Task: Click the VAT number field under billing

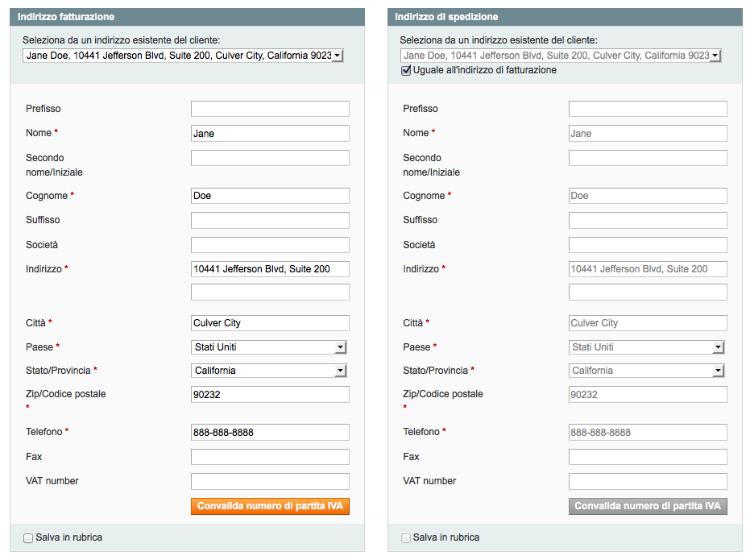Action: 270,481
